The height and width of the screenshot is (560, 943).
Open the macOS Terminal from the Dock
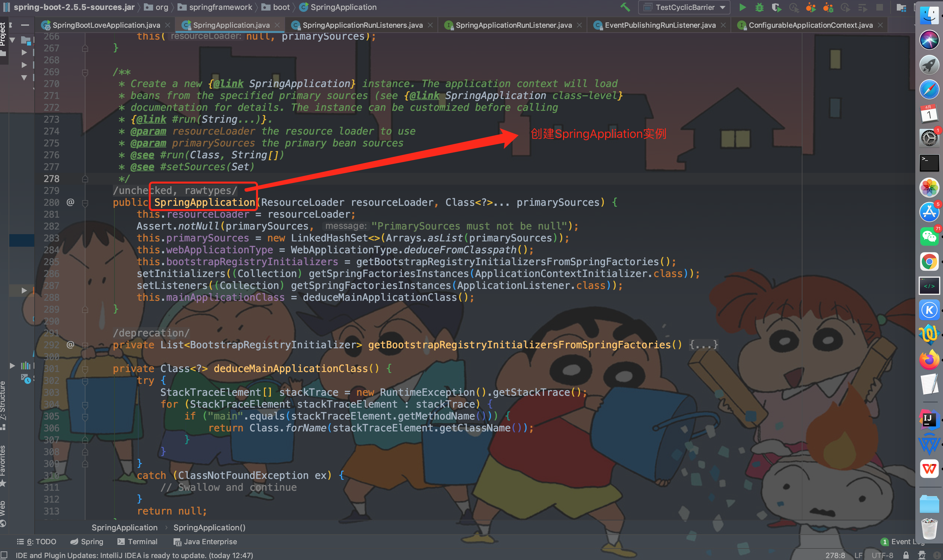point(929,163)
